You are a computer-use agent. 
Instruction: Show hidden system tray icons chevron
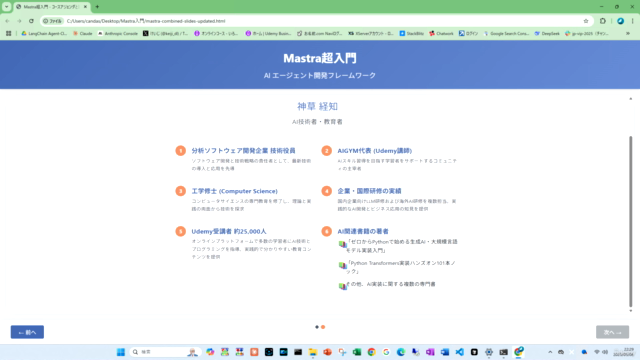coord(550,352)
